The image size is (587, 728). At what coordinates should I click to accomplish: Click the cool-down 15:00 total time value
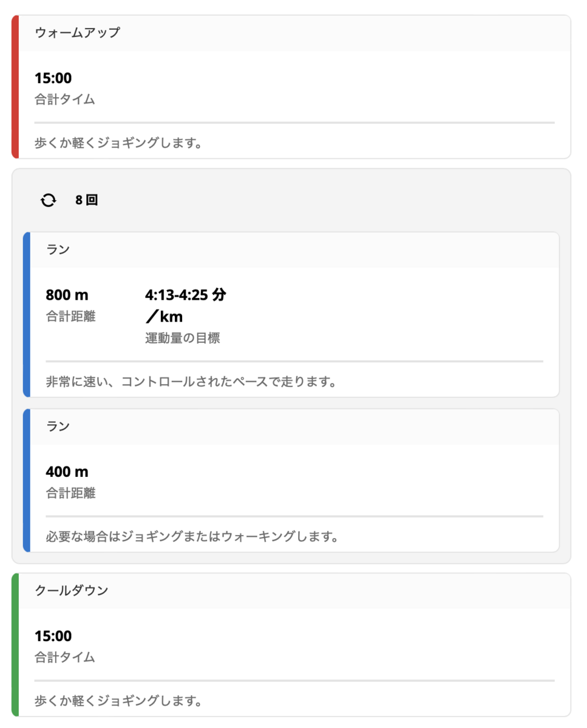click(x=53, y=636)
